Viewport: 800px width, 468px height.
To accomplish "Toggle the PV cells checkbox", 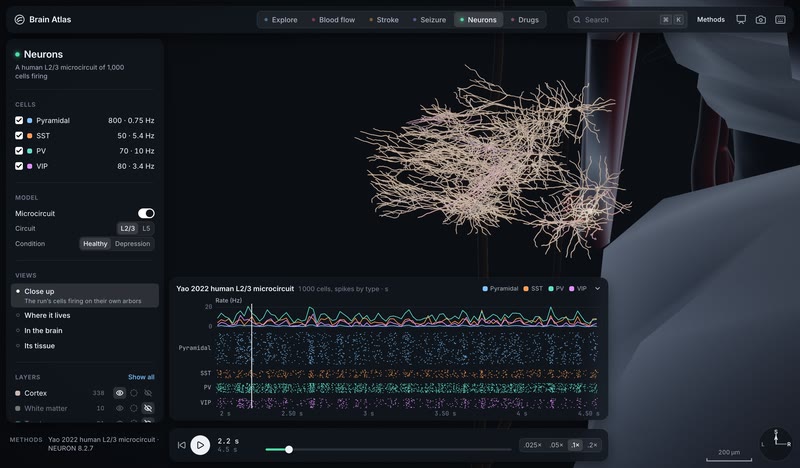I will 19,151.
